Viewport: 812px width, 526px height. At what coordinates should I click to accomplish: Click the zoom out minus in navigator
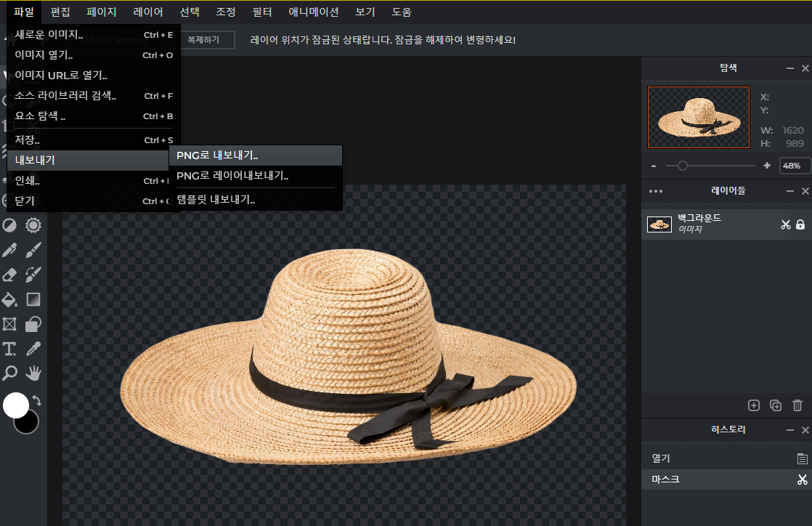tap(654, 166)
